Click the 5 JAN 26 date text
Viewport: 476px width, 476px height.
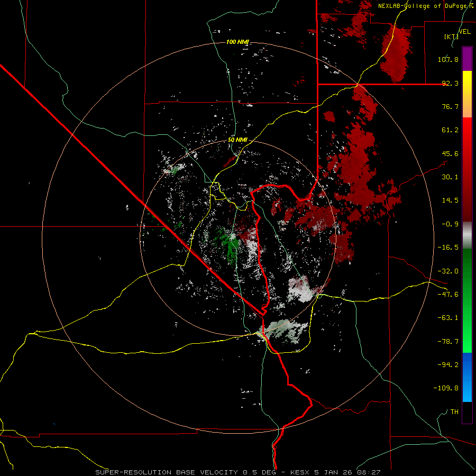tap(334, 472)
